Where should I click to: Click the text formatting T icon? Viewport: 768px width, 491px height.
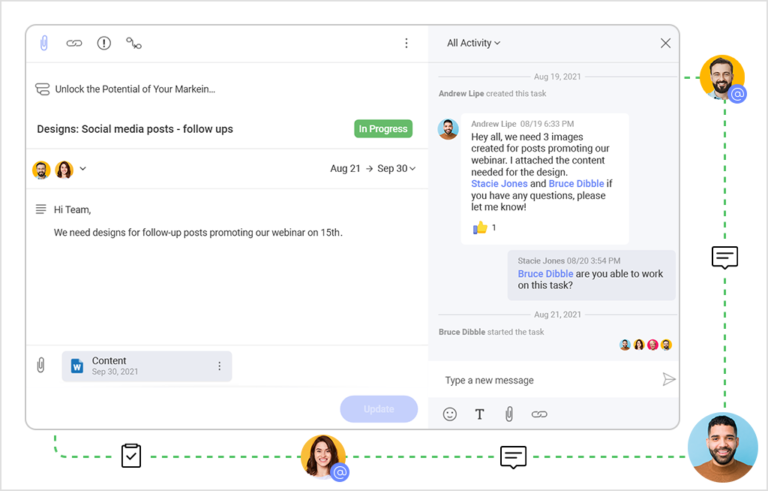coord(480,415)
